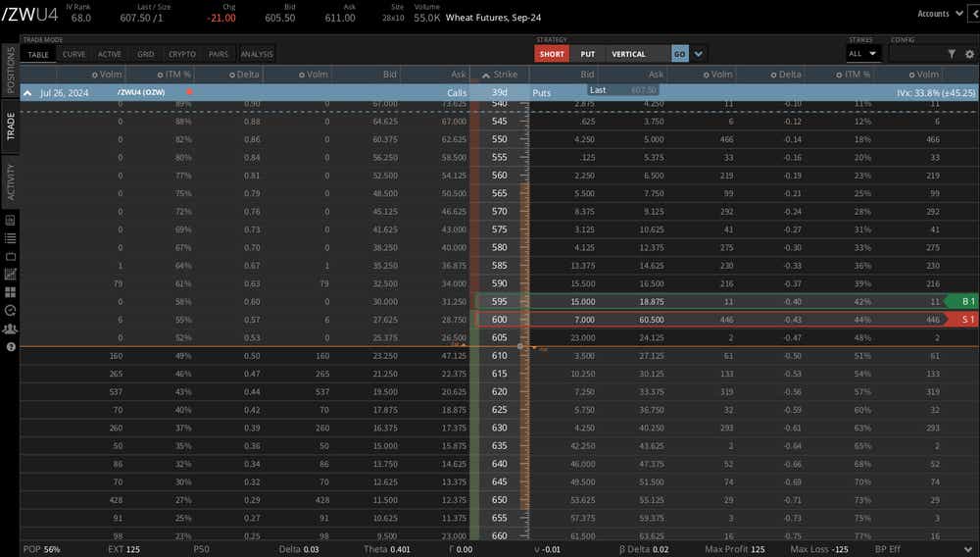Click the Ask 611.00 quote in header
This screenshot has width=980, height=557.
[340, 14]
